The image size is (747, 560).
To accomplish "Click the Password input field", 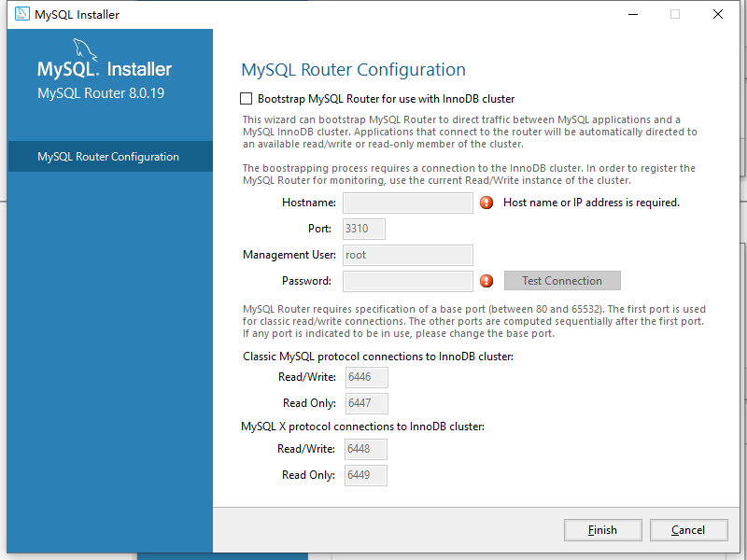I will [x=408, y=281].
